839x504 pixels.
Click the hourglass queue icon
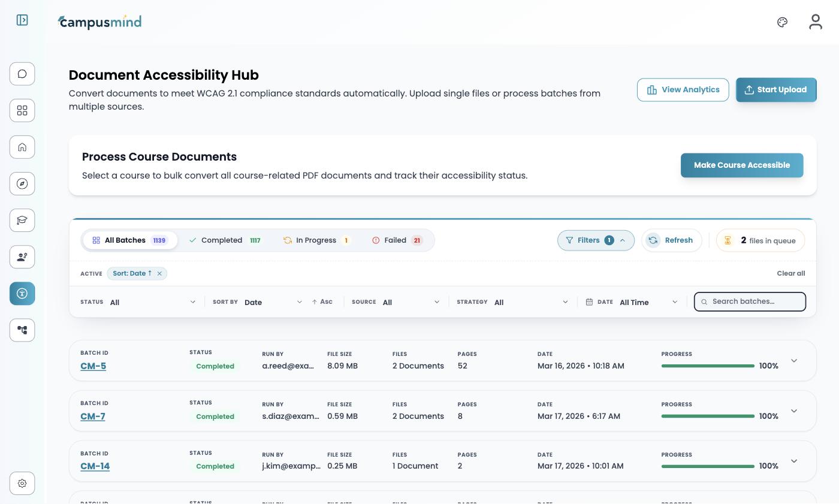(728, 240)
